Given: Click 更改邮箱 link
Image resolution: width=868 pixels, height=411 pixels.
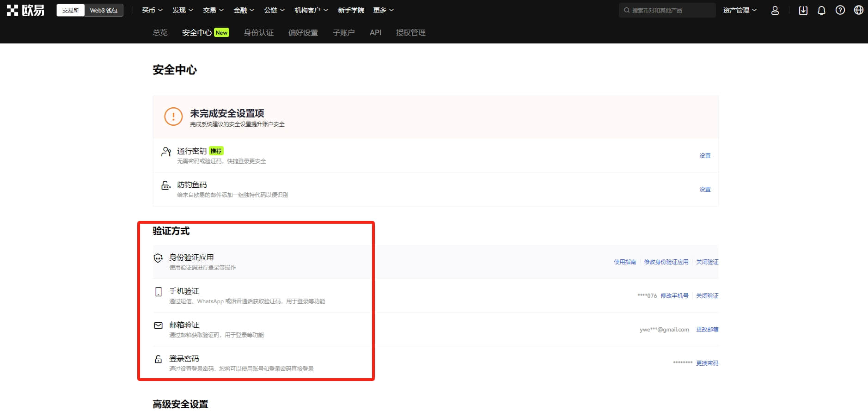Looking at the screenshot, I should click(x=707, y=330).
